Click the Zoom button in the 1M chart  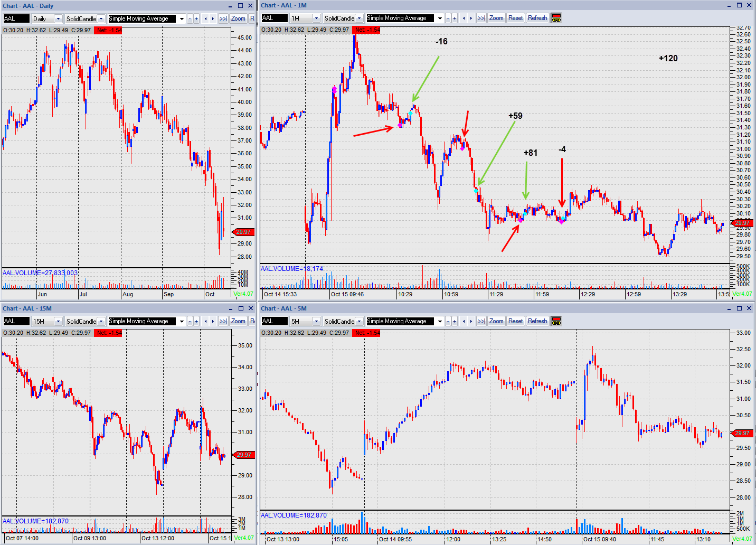496,18
